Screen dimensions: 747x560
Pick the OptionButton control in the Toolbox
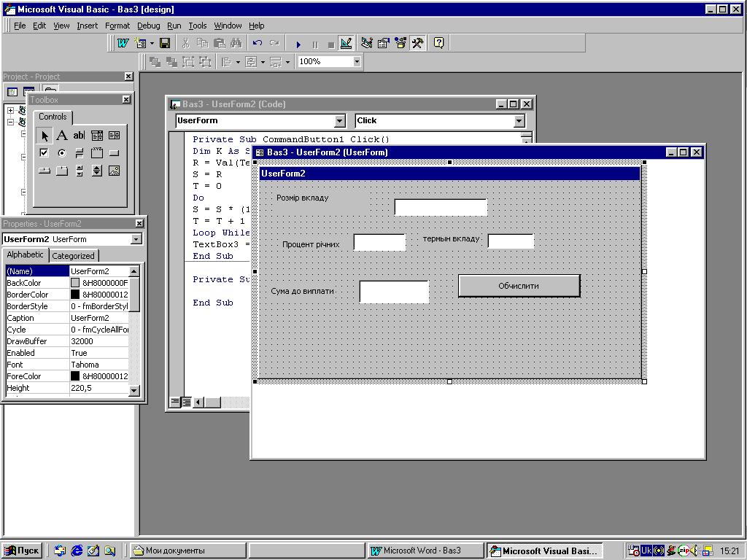62,153
